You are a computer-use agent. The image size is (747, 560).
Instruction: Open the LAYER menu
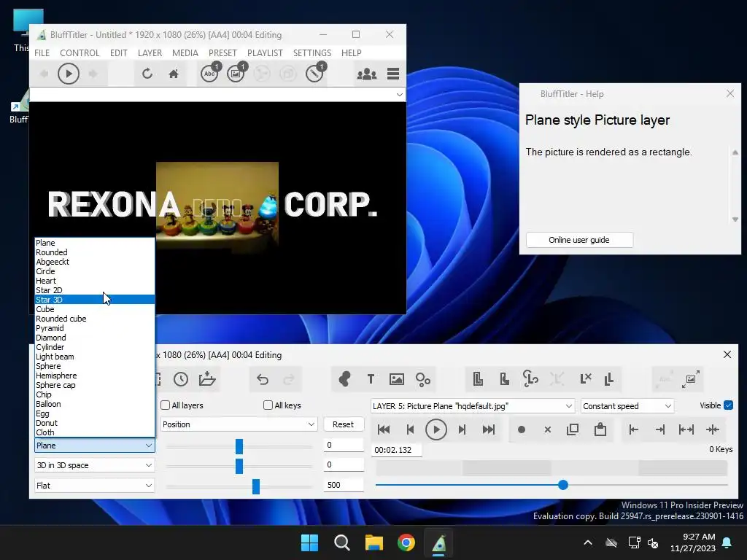coord(150,52)
